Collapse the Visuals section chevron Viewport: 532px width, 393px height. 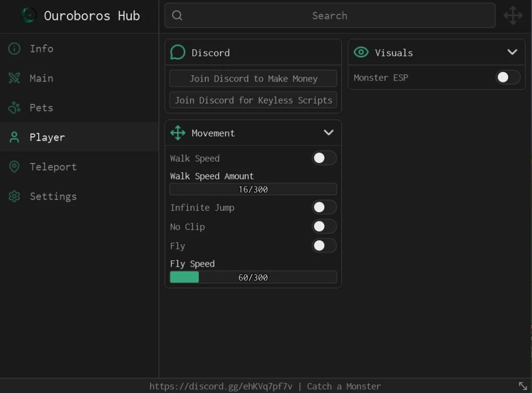point(512,52)
